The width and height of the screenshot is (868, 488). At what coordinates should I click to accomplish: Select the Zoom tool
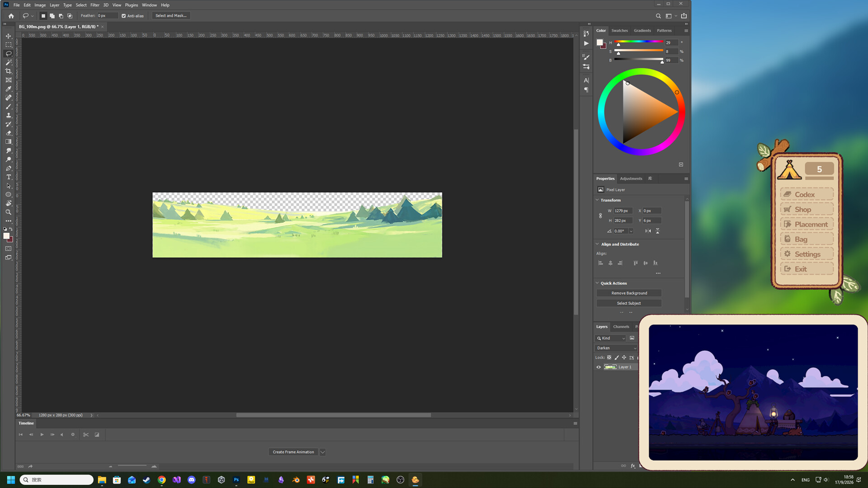tap(8, 212)
